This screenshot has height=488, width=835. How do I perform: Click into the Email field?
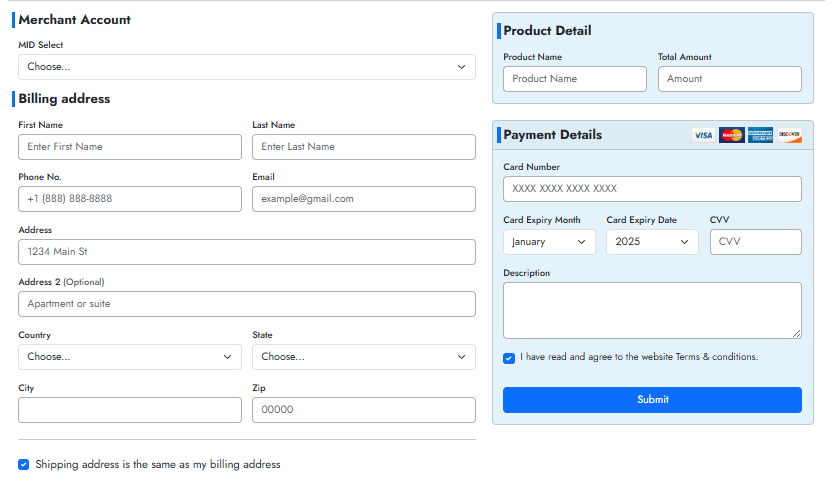pos(363,199)
